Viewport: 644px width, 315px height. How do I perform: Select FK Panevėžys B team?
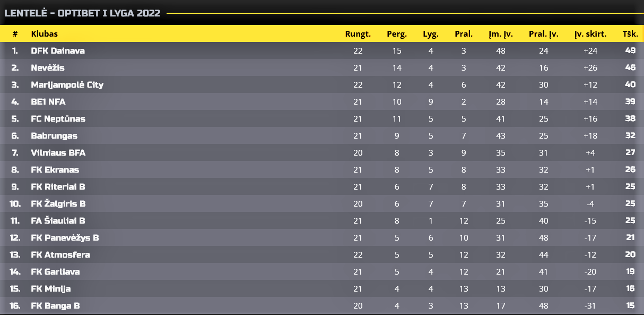coord(65,238)
